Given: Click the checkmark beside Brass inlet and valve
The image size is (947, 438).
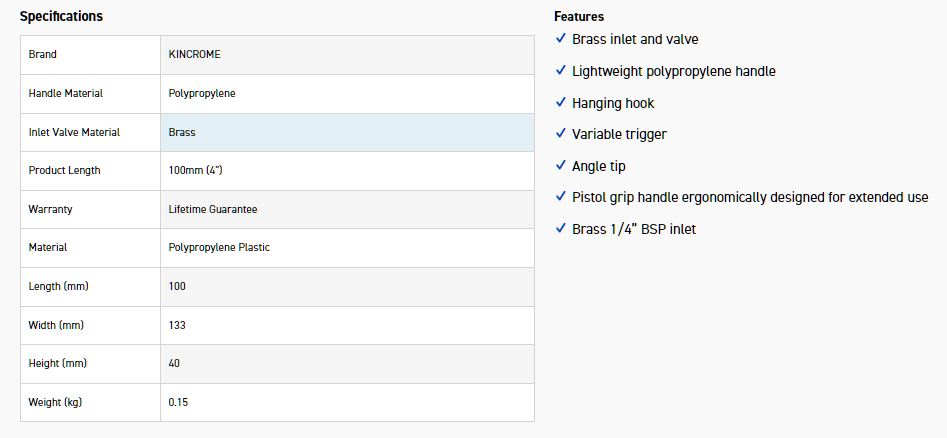Looking at the screenshot, I should tap(561, 39).
